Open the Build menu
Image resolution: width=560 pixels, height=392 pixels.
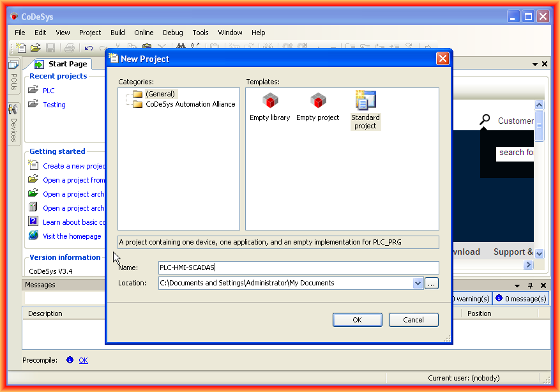tap(117, 33)
